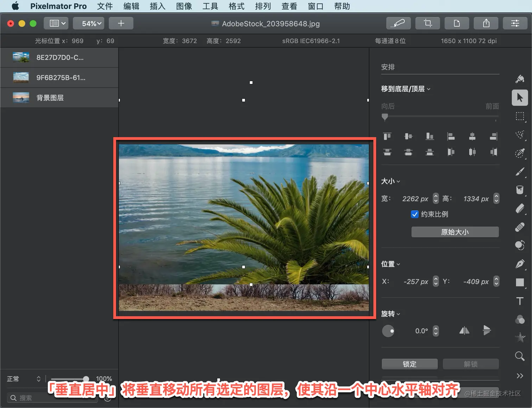Screen dimensions: 532x408
Task: Toggle the 约束比例 checkbox
Action: coord(415,214)
